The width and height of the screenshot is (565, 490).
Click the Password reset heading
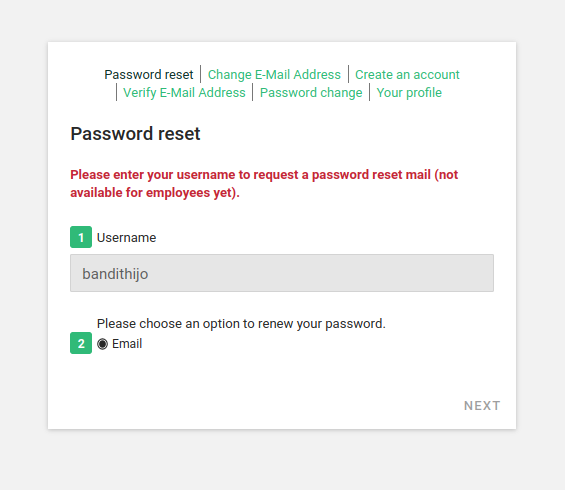tap(135, 134)
